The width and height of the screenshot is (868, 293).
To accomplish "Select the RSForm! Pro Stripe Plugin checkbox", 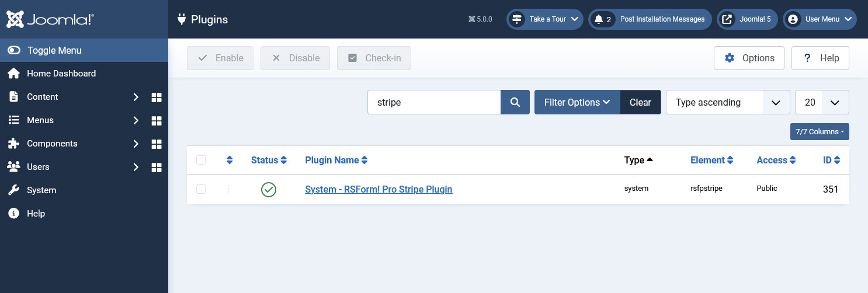I will point(201,189).
